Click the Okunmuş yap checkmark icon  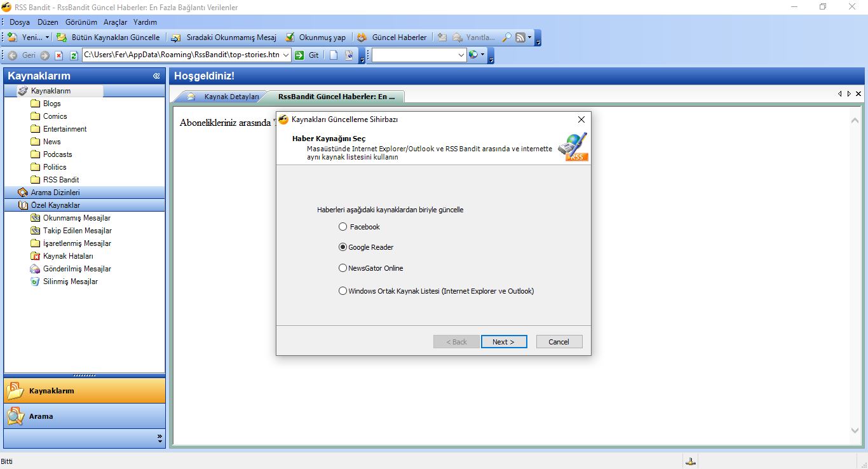[290, 37]
